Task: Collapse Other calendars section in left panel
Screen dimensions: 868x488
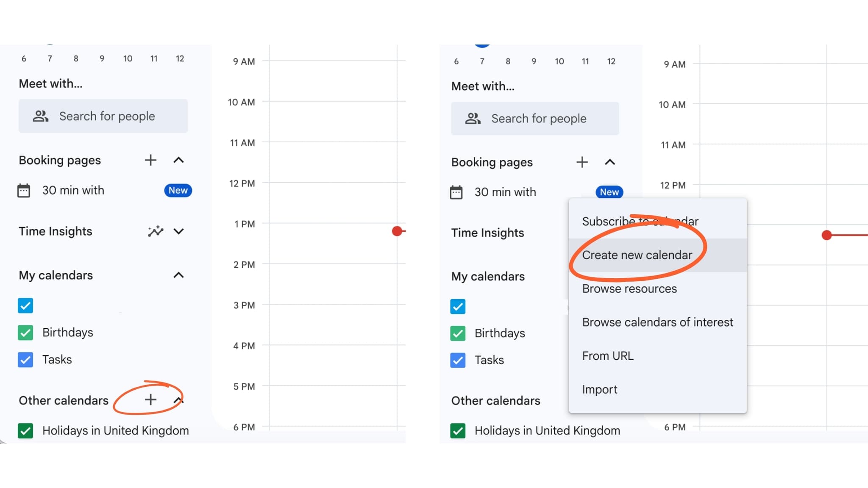Action: (179, 399)
